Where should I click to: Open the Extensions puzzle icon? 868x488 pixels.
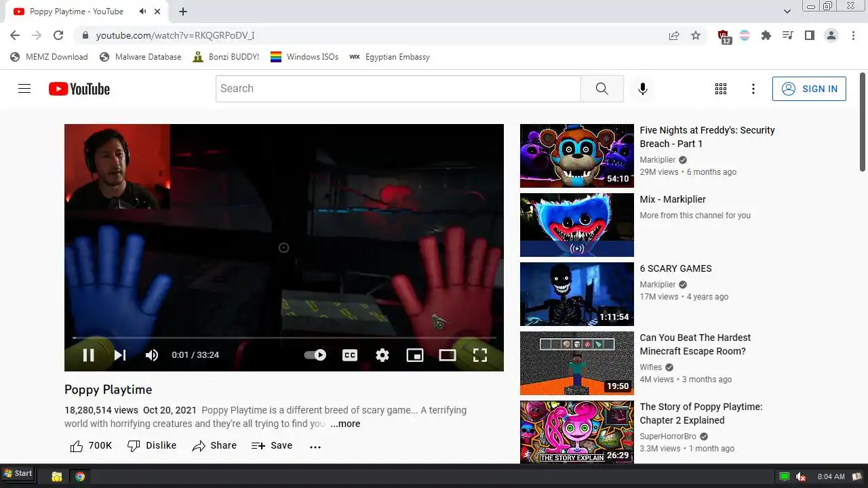pyautogui.click(x=766, y=35)
